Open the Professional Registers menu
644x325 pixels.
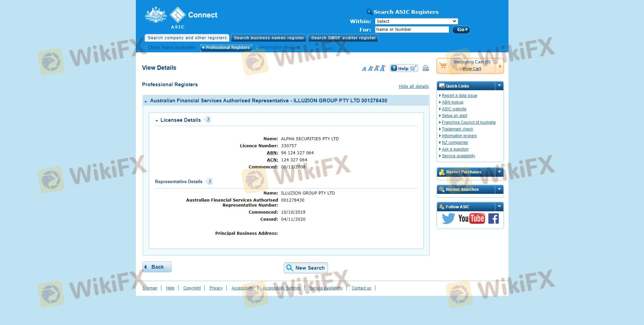226,48
